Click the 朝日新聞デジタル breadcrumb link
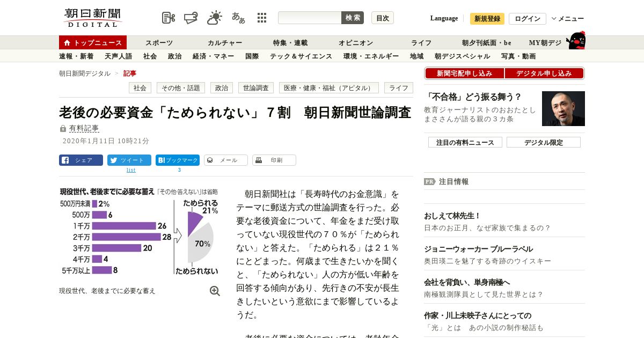Image resolution: width=644 pixels, height=338 pixels. (x=85, y=74)
